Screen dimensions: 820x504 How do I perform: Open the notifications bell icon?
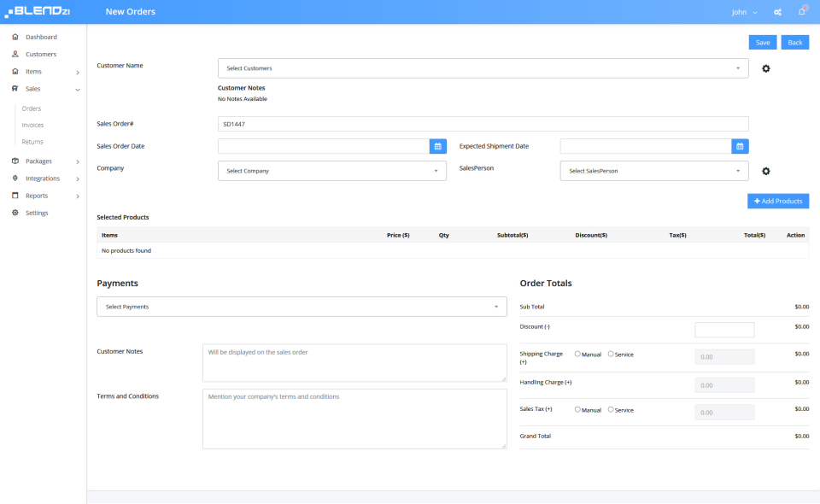point(802,11)
